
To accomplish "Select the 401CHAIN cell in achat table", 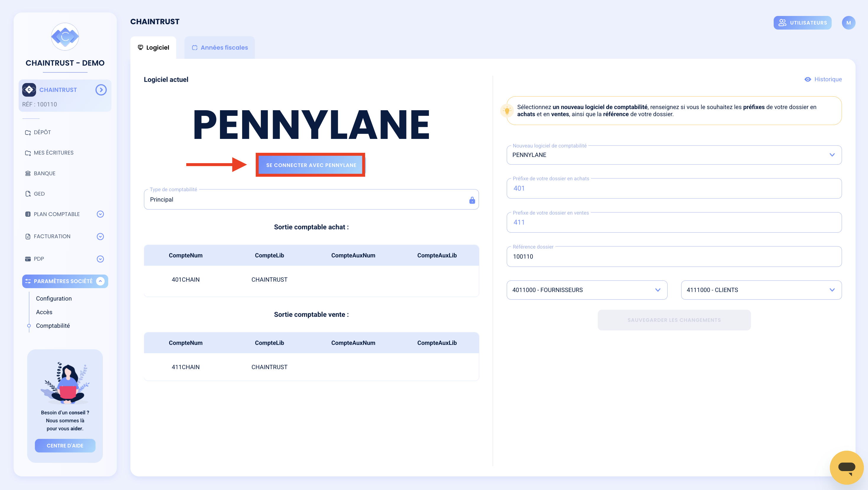I will [186, 280].
